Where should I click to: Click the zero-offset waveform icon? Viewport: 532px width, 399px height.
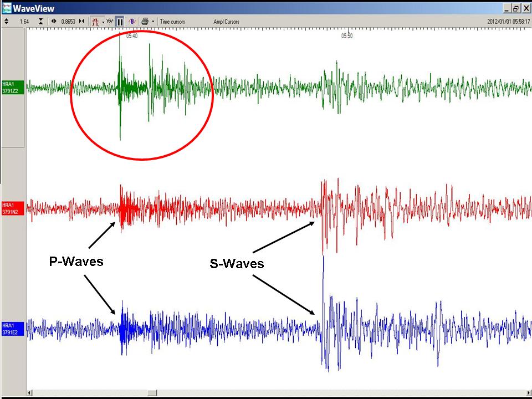click(x=132, y=22)
